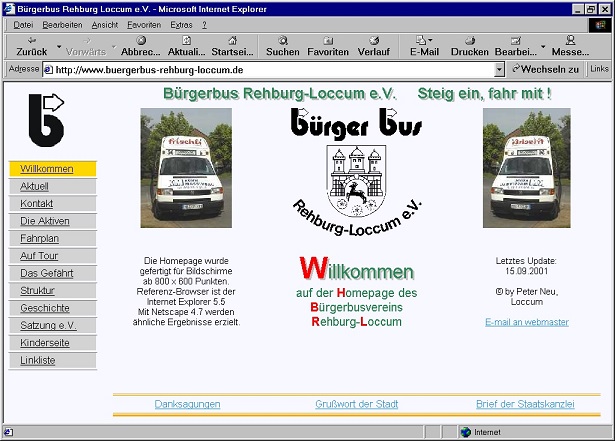Click the Internet zone globe icon
The image size is (615, 441).
pos(465,432)
